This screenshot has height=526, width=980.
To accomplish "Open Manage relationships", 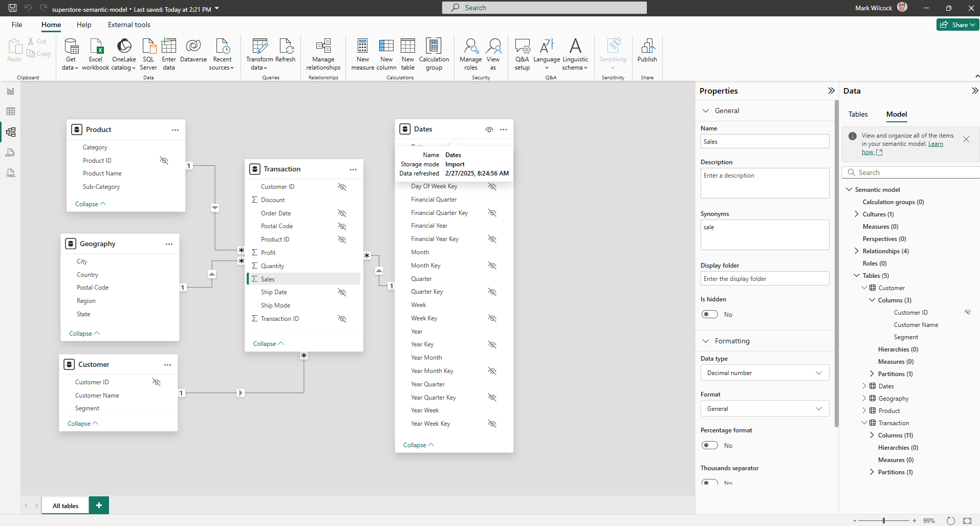I will 322,54.
